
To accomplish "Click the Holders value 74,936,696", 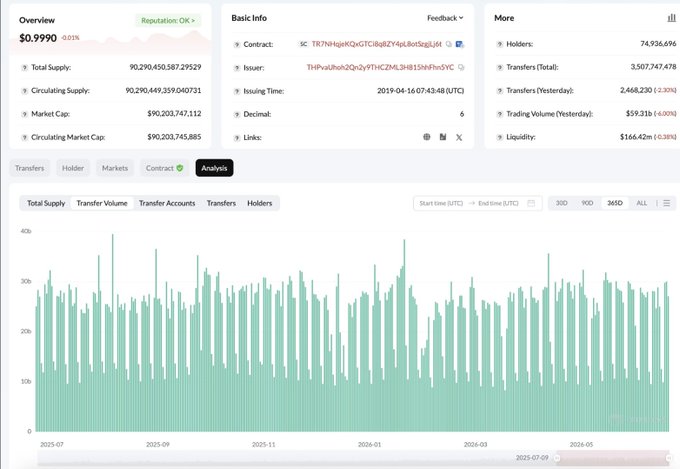I will coord(658,44).
